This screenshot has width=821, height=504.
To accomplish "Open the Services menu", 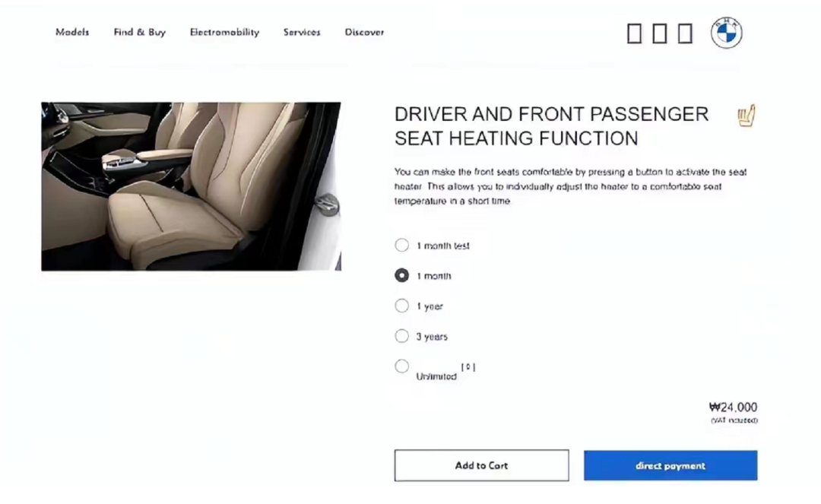I will (x=302, y=32).
